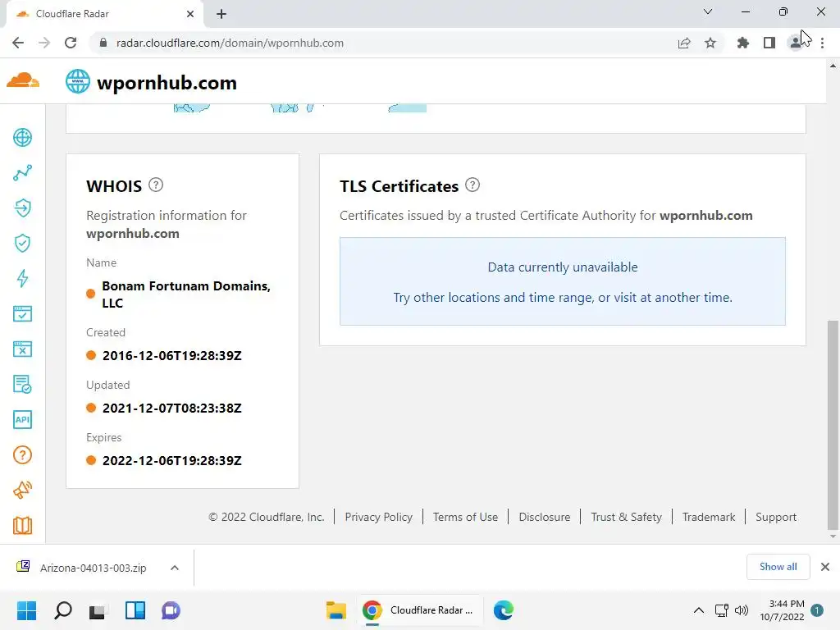Viewport: 840px width, 630px height.
Task: Open the lightning bolt sidebar icon
Action: coord(22,279)
